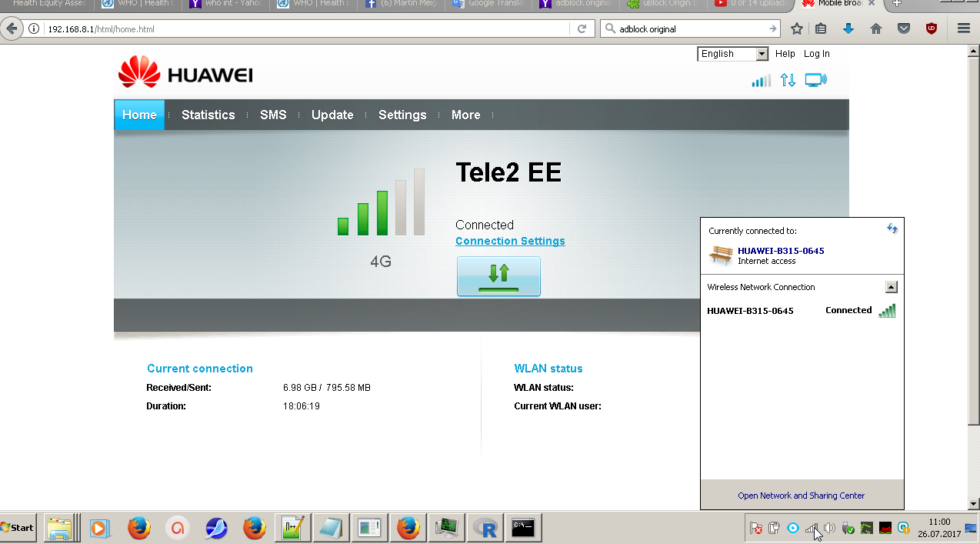Open the SMS tab
This screenshot has height=544, width=980.
coord(273,115)
